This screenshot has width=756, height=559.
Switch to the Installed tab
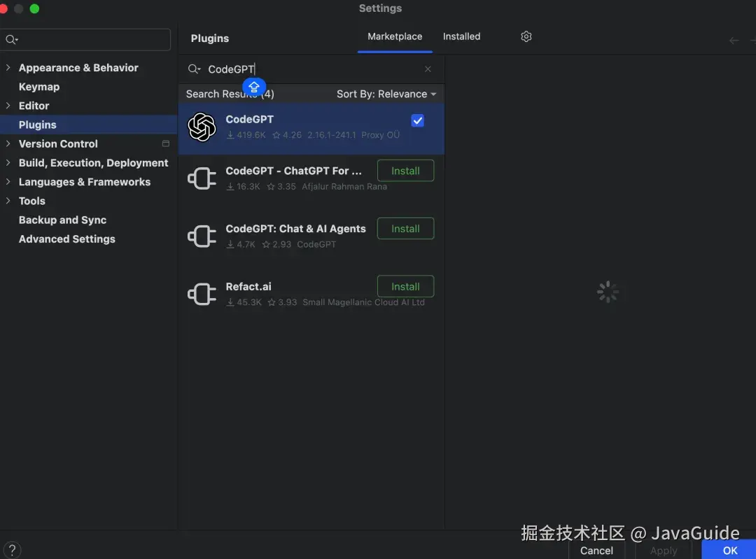tap(461, 36)
